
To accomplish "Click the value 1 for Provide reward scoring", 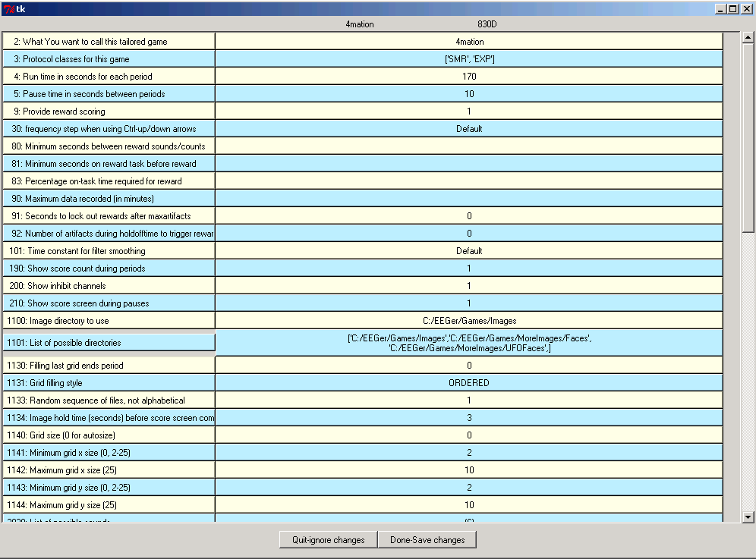I will (469, 111).
